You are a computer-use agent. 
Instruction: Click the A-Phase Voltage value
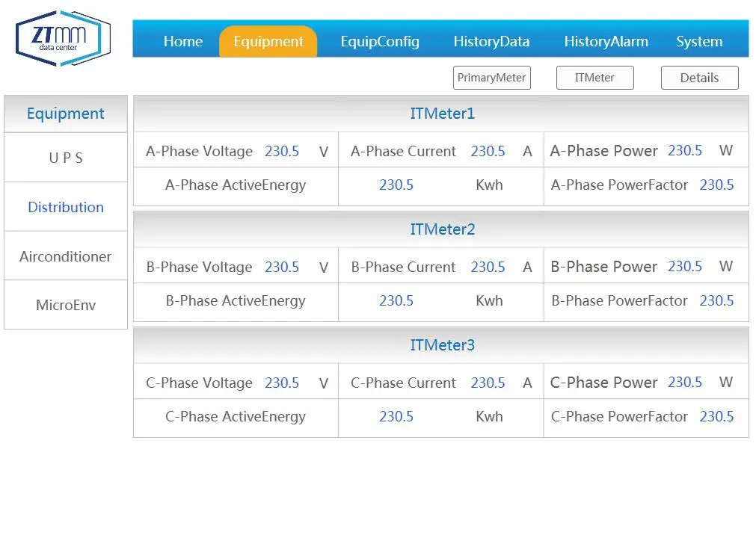pos(282,151)
